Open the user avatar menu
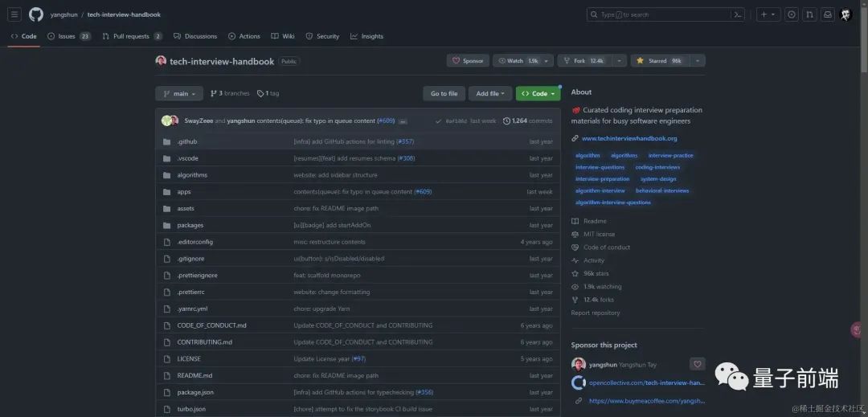868x417 pixels. click(845, 14)
